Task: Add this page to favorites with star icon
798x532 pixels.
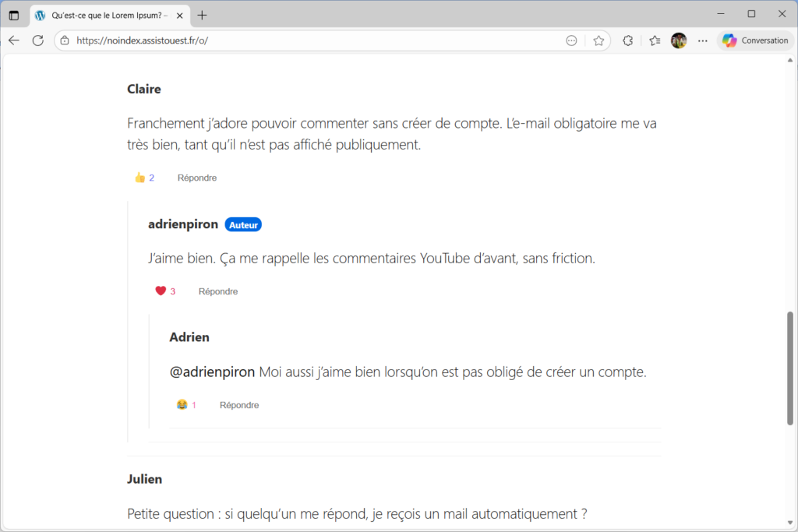Action: 598,41
